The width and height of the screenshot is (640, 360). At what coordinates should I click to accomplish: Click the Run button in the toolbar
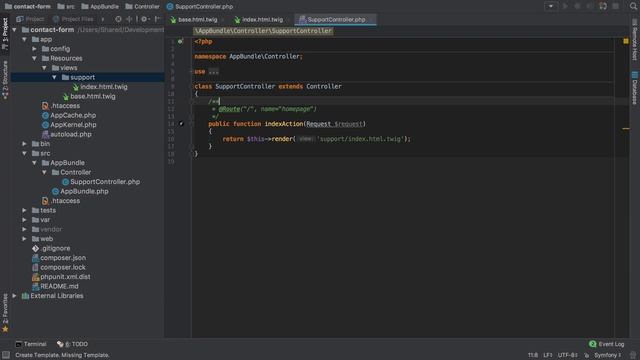click(x=565, y=6)
